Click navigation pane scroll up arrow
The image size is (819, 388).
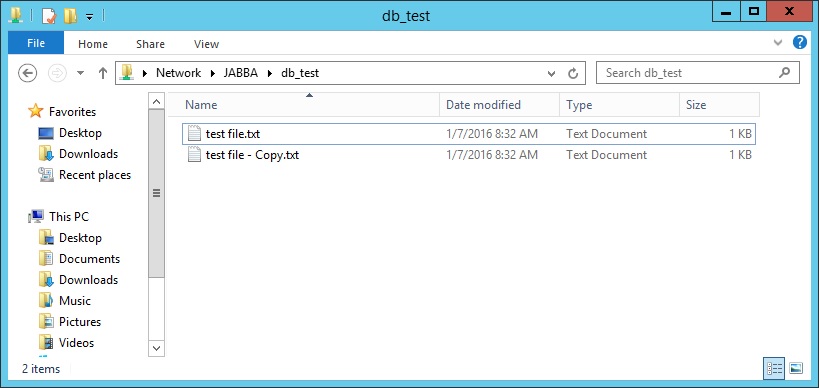156,101
